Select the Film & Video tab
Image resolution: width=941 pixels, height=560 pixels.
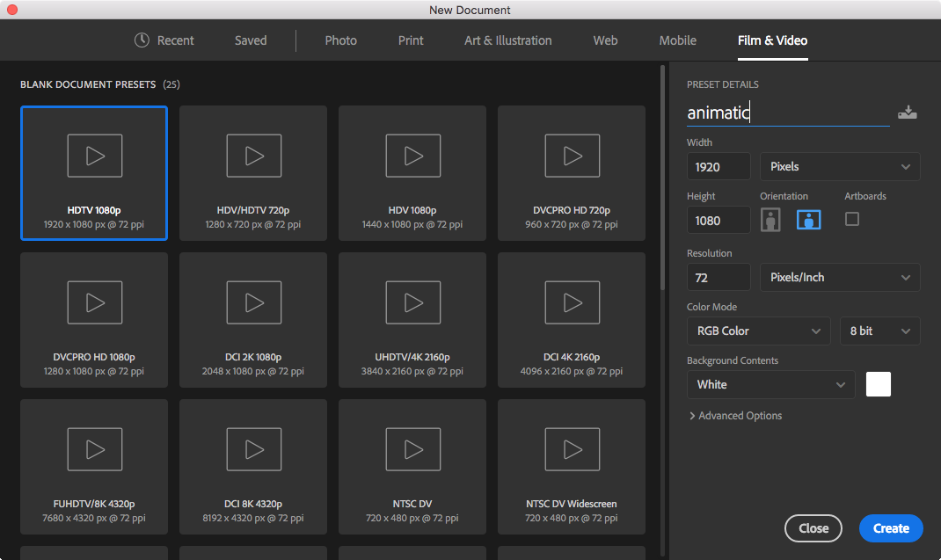(x=772, y=40)
